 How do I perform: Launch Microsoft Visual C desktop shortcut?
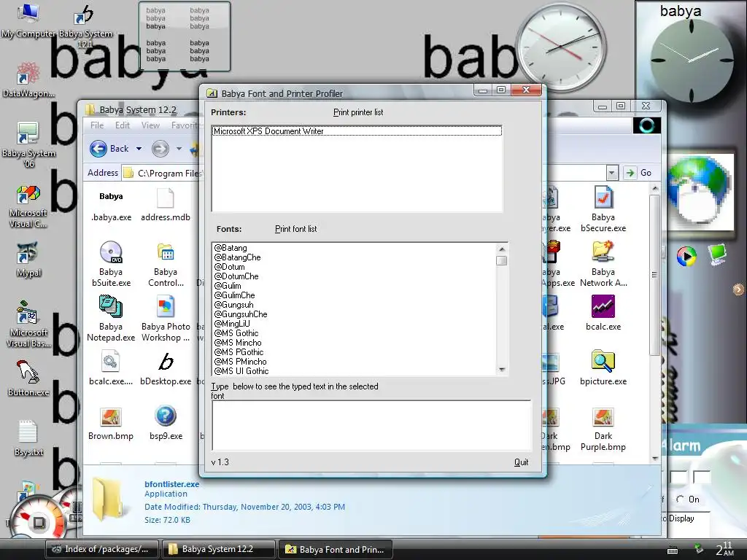28,206
